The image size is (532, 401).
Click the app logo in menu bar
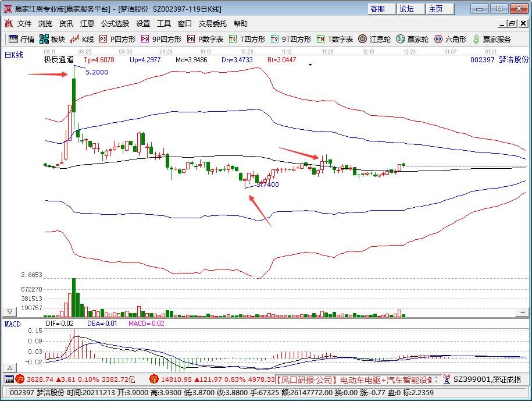[x=9, y=23]
